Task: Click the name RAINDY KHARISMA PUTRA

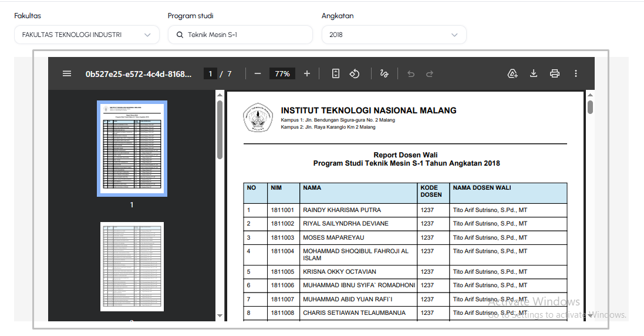Action: pyautogui.click(x=342, y=210)
